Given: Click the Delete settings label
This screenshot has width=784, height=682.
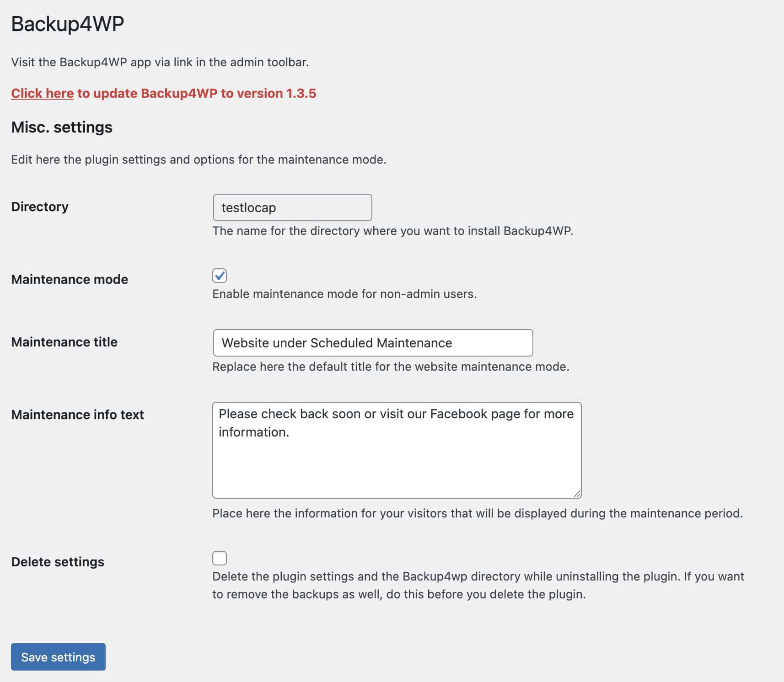Looking at the screenshot, I should pyautogui.click(x=58, y=562).
